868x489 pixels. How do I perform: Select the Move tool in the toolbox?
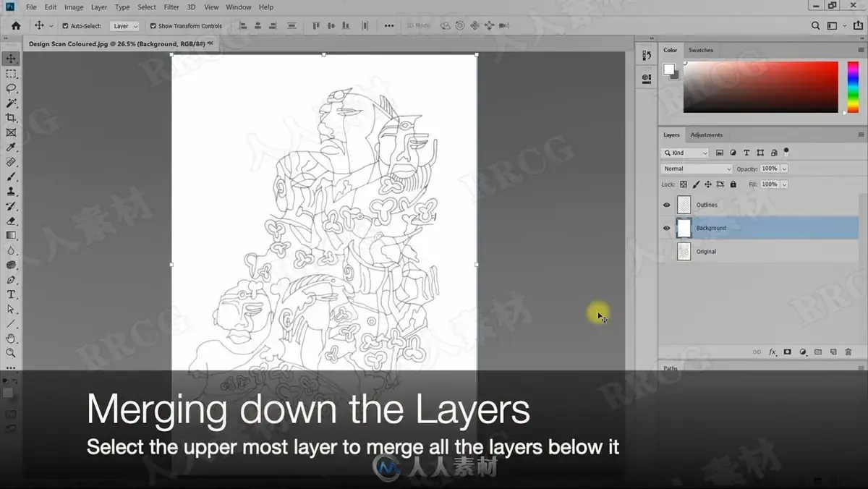(x=11, y=59)
